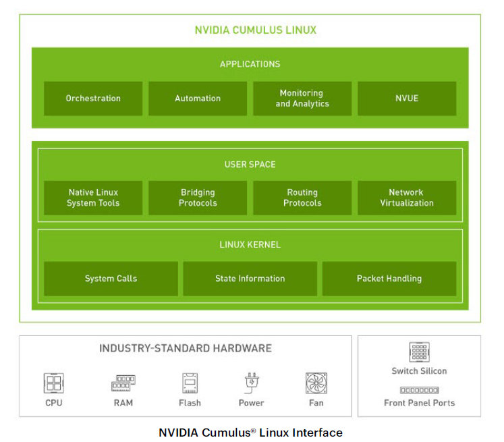Click the Front Panel Ports icon
This screenshot has width=504, height=442.
(x=419, y=390)
